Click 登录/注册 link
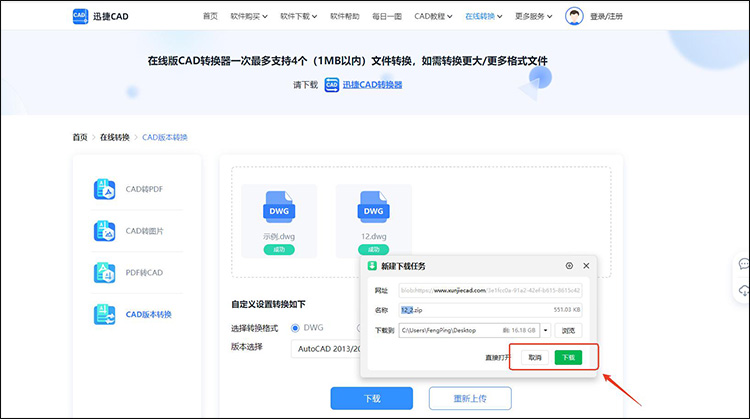The image size is (750, 419). click(607, 16)
